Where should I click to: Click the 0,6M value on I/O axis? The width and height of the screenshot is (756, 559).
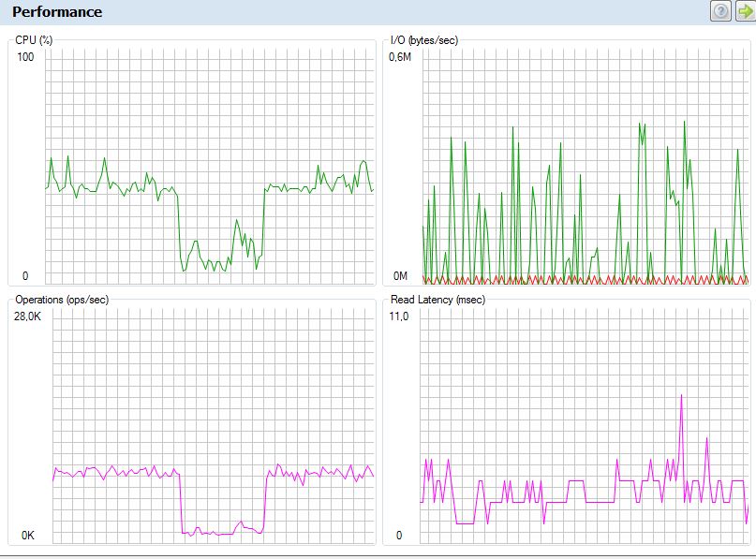click(400, 57)
